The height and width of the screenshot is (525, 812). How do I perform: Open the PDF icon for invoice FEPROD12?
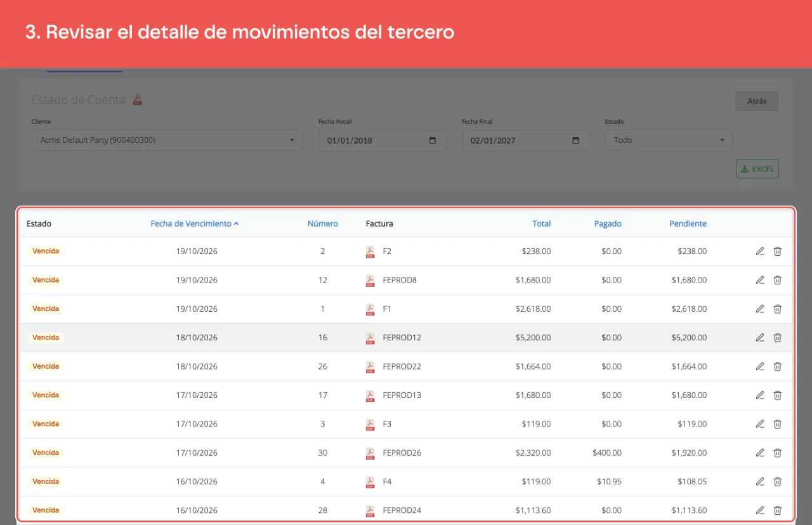370,338
